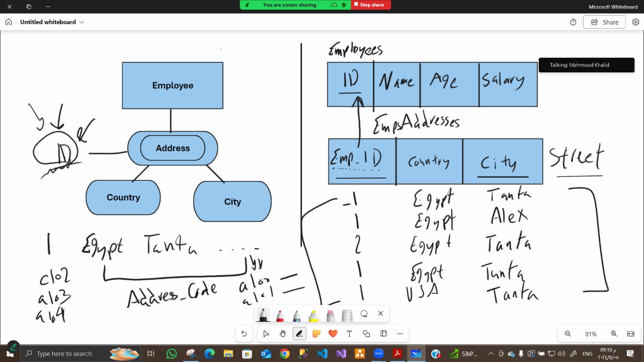The height and width of the screenshot is (362, 644).
Task: Select the eraser tool
Action: pos(330,315)
